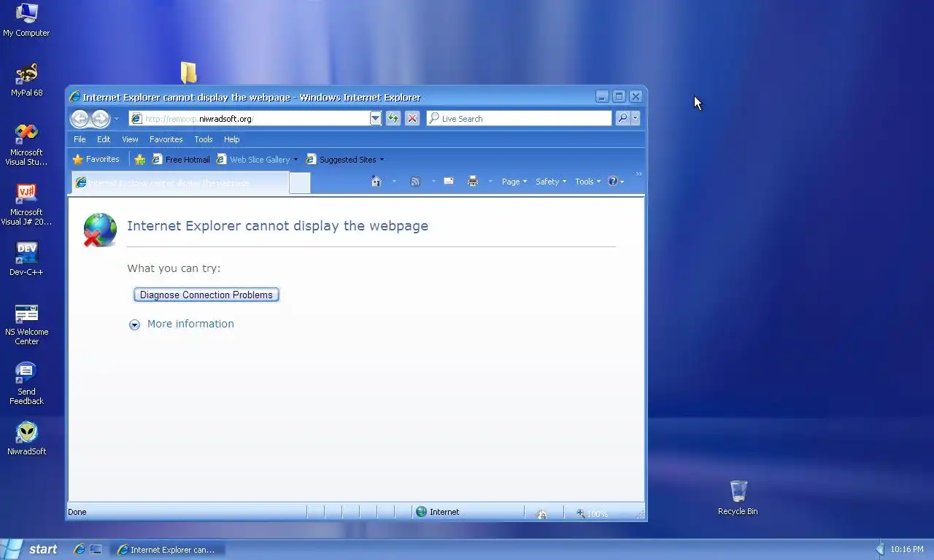934x560 pixels.
Task: Open MyPal 68 desktop icon
Action: point(27,80)
